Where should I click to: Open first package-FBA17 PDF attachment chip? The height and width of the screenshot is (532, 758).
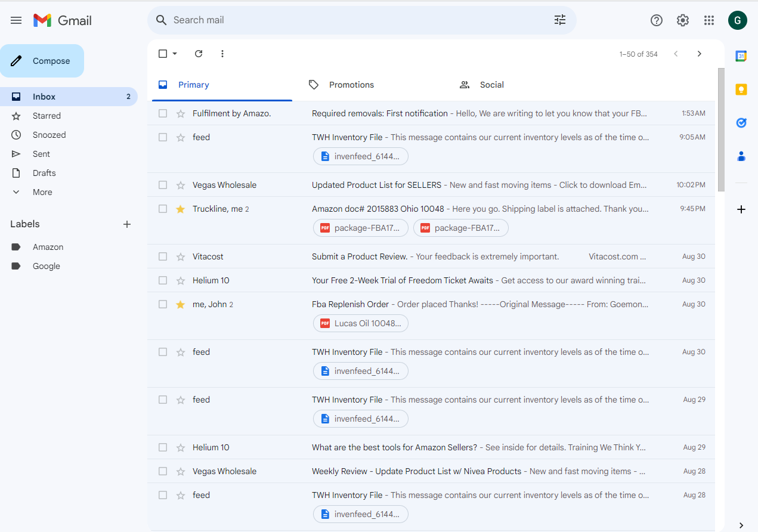(x=361, y=228)
